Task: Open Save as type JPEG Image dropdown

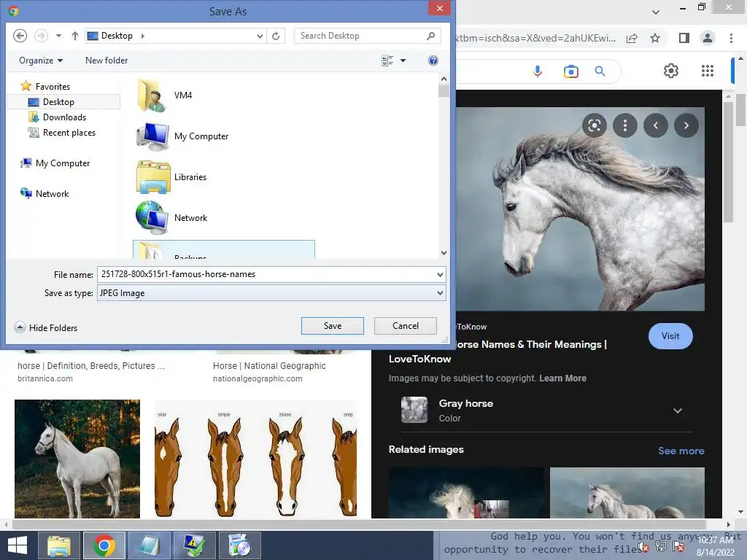Action: (271, 293)
